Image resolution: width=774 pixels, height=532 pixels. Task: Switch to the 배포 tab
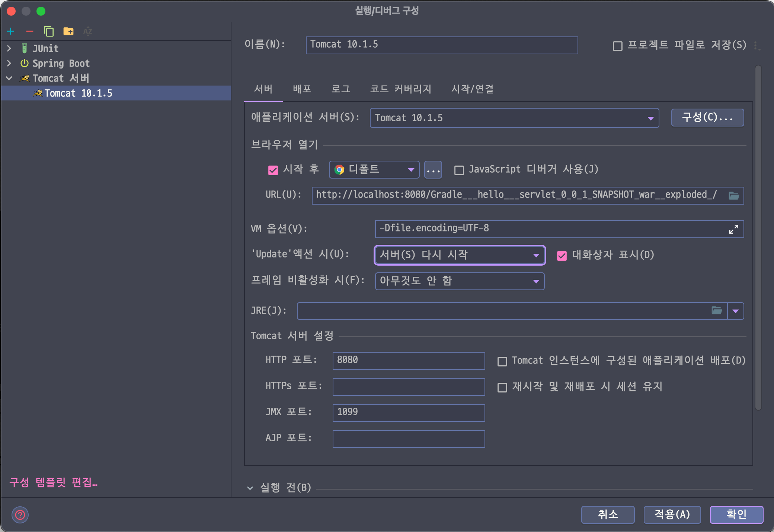coord(302,89)
